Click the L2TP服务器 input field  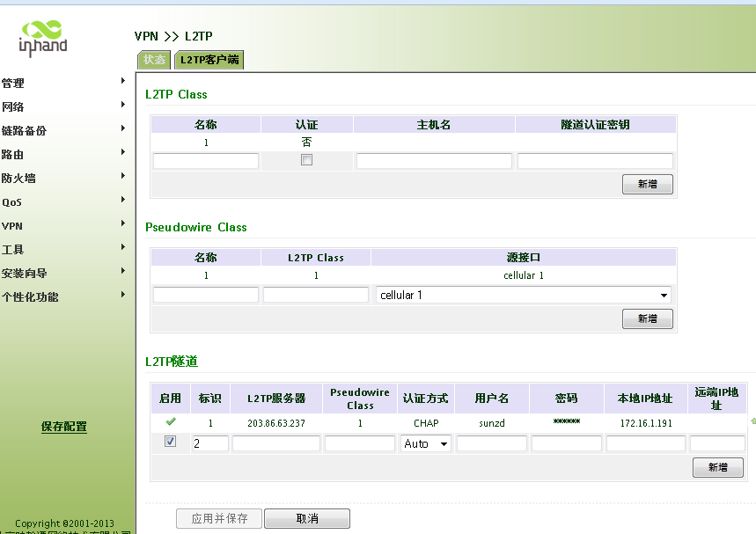tap(276, 444)
